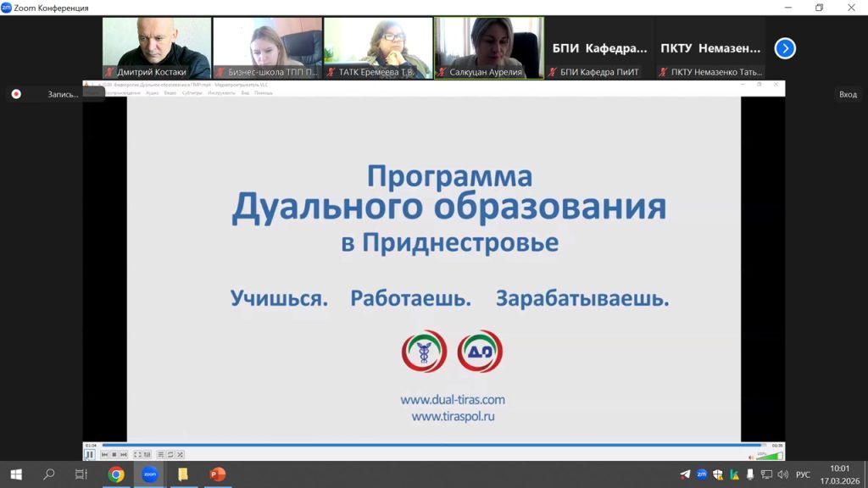Click the VLC video seek bar
Image resolution: width=868 pixels, height=488 pixels.
point(424,445)
